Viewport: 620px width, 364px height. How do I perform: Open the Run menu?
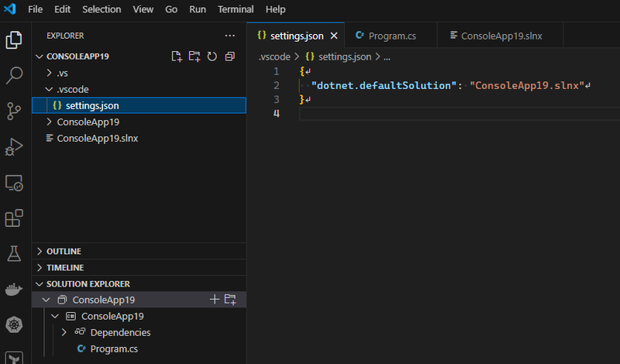198,9
